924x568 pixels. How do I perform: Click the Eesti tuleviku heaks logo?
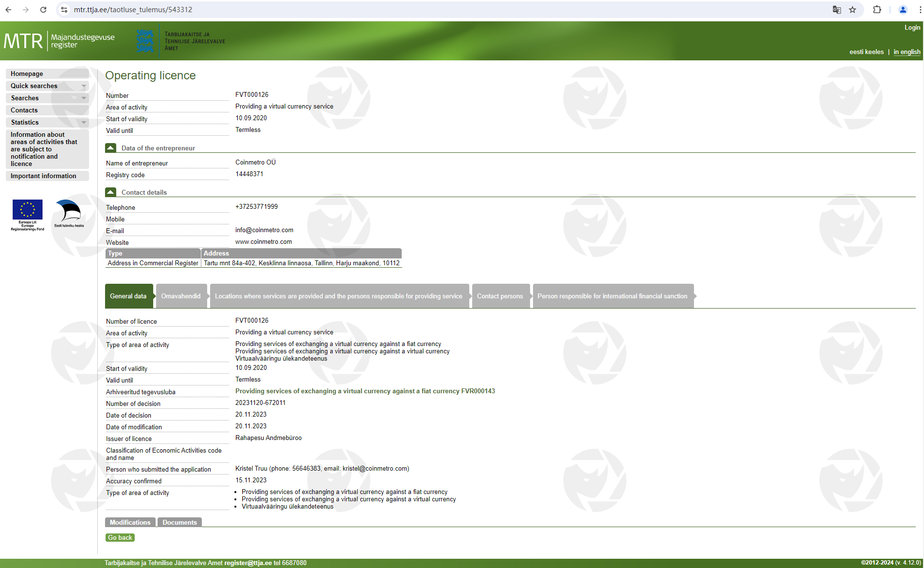coord(69,213)
